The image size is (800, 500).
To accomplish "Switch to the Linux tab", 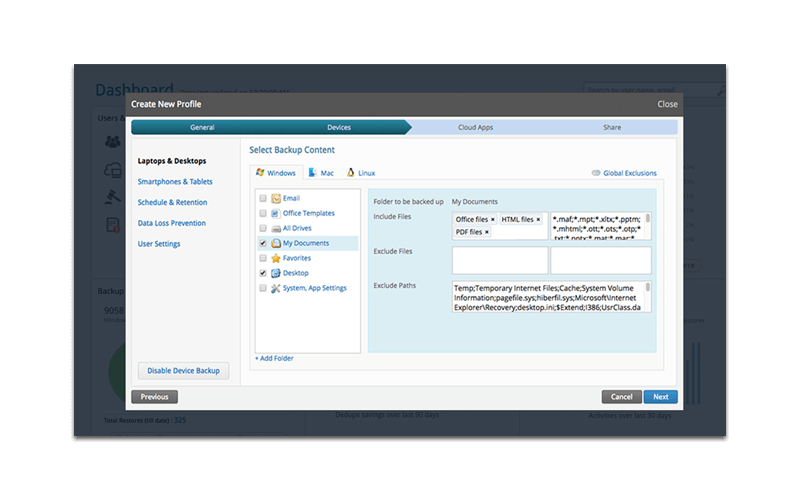I will (361, 173).
